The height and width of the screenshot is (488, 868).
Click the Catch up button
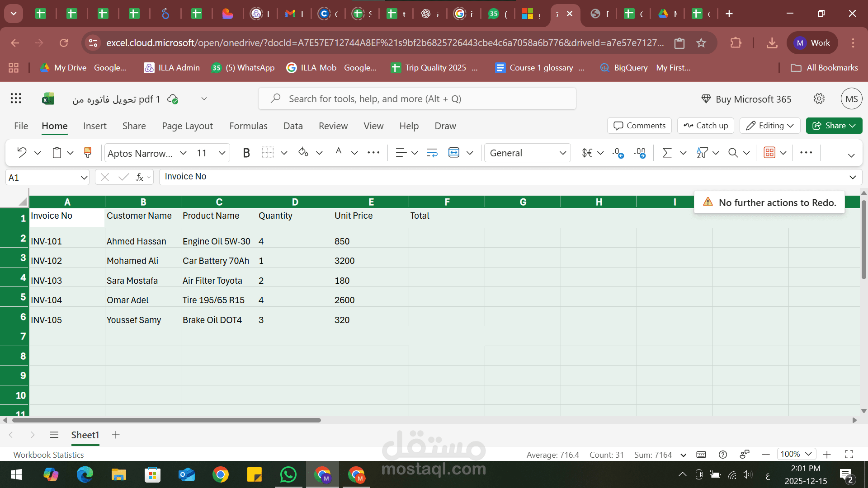click(705, 126)
